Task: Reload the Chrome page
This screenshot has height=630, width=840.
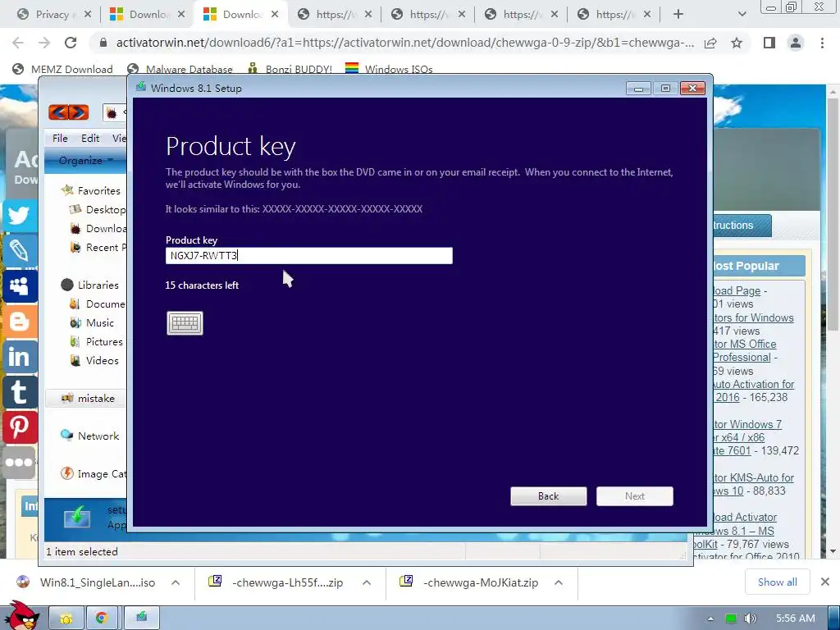Action: pos(71,43)
